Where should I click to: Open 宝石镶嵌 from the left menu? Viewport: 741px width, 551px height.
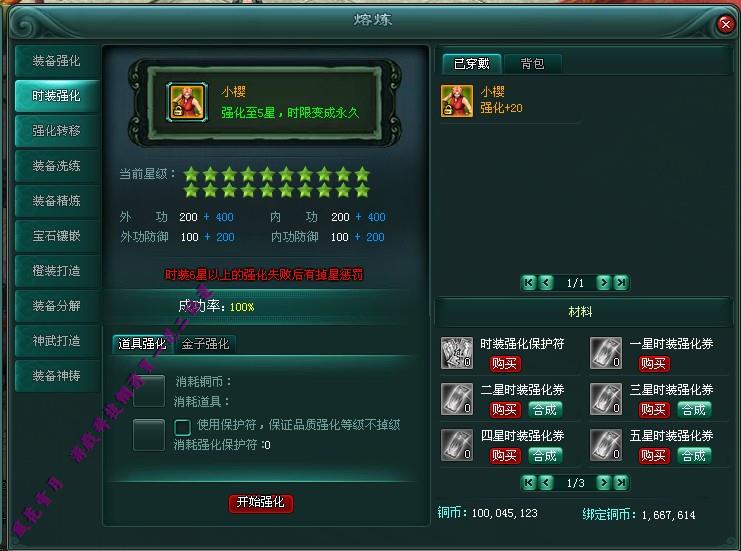[57, 236]
